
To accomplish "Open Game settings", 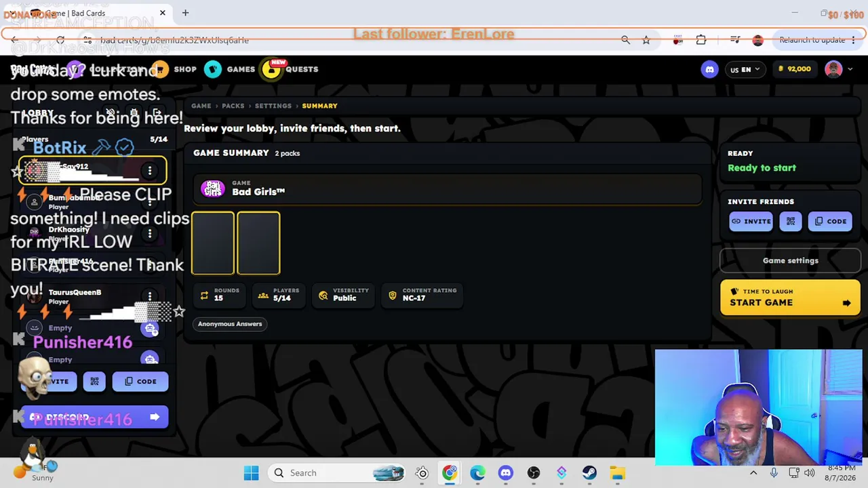I will [791, 260].
